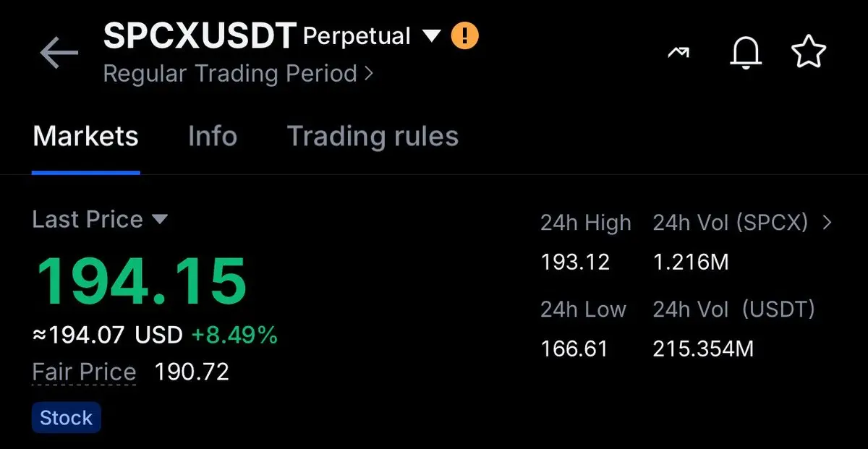Switch to the Markets tab
868x449 pixels.
point(85,136)
